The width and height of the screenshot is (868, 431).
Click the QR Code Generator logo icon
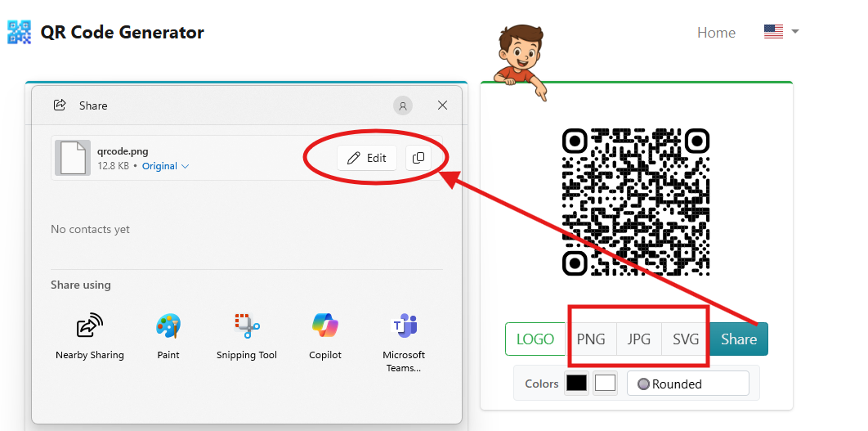click(19, 32)
